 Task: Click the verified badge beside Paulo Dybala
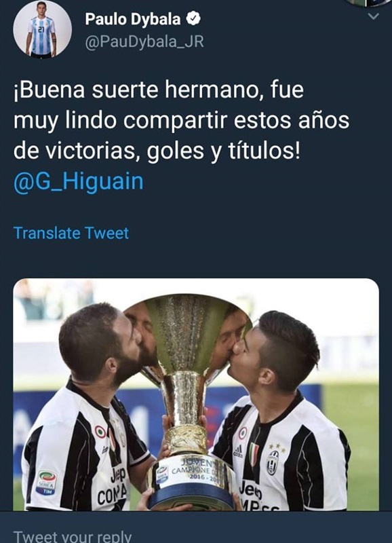193,19
